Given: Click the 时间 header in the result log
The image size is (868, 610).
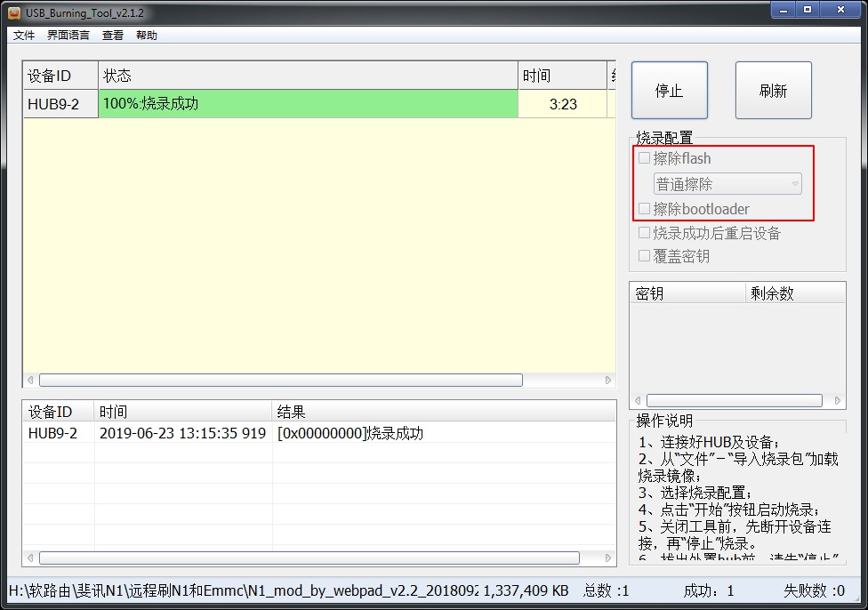Looking at the screenshot, I should tap(183, 412).
